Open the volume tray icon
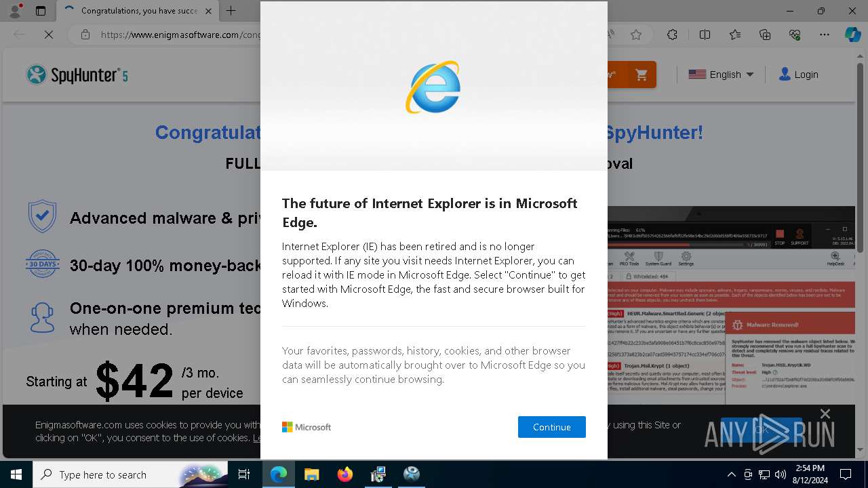The width and height of the screenshot is (868, 488). click(x=781, y=474)
